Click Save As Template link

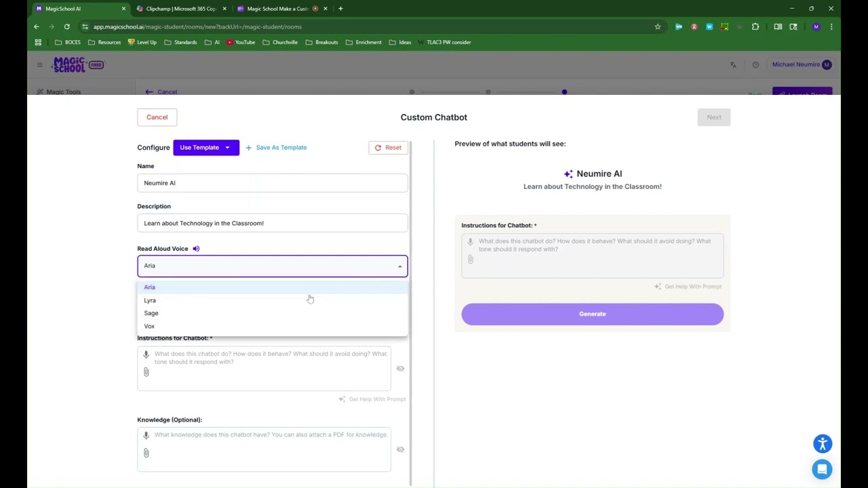(276, 148)
